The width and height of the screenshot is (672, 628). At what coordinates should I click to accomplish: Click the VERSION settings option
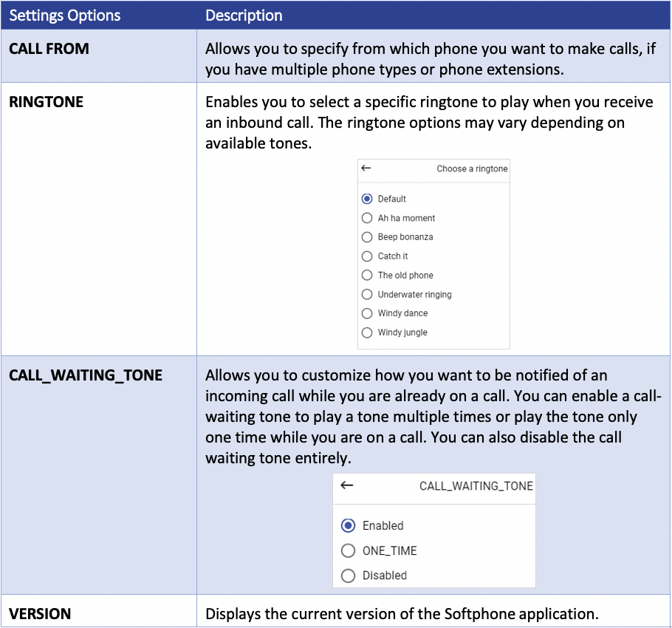pos(40,614)
